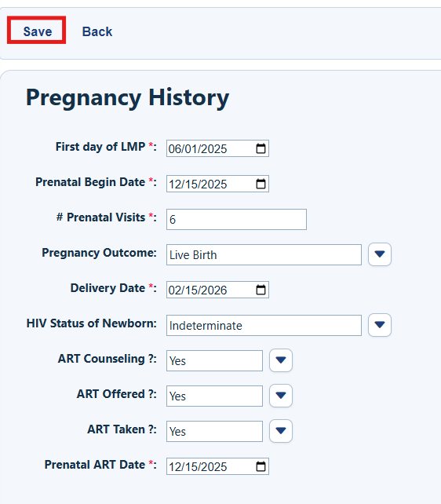This screenshot has width=441, height=504.
Task: Open calendar picker for Delivery Date
Action: (261, 290)
